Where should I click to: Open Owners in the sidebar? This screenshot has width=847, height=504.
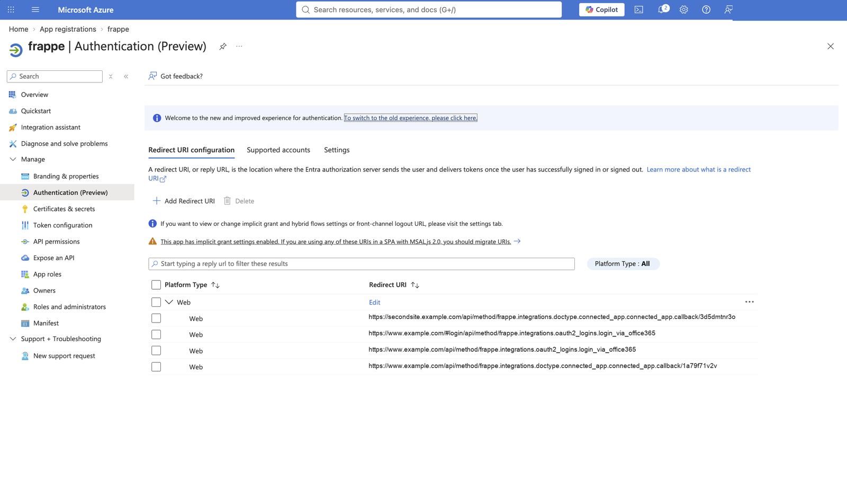44,291
